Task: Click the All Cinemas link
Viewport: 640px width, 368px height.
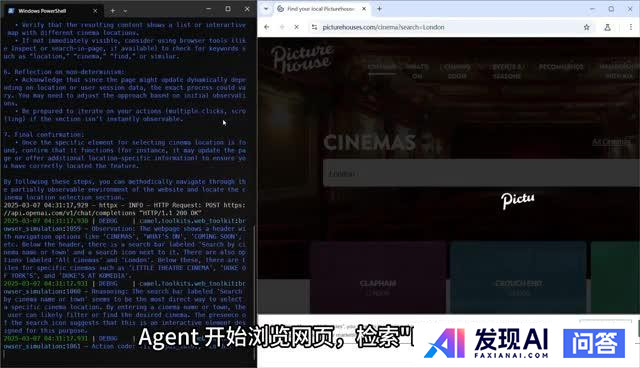Action: (x=611, y=142)
